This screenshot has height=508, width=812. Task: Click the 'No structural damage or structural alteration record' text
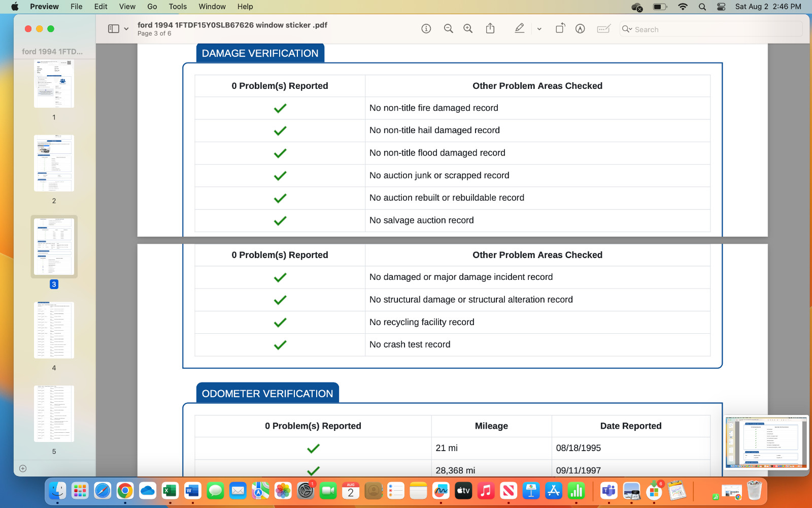coord(471,300)
